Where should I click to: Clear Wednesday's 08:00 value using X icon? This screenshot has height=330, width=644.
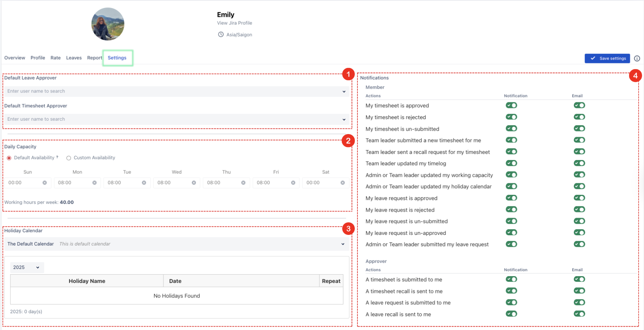coord(194,183)
